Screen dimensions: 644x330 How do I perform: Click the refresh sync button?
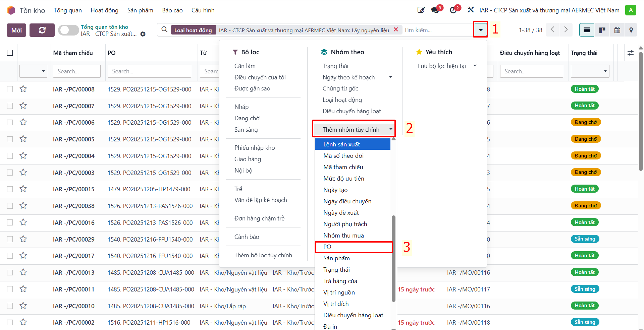click(42, 30)
